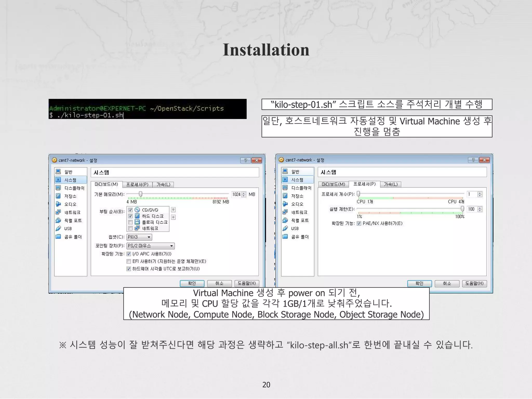Select 오디오 audio icon in right dialog sidebar
This screenshot has width=532, height=399.
pos(285,204)
